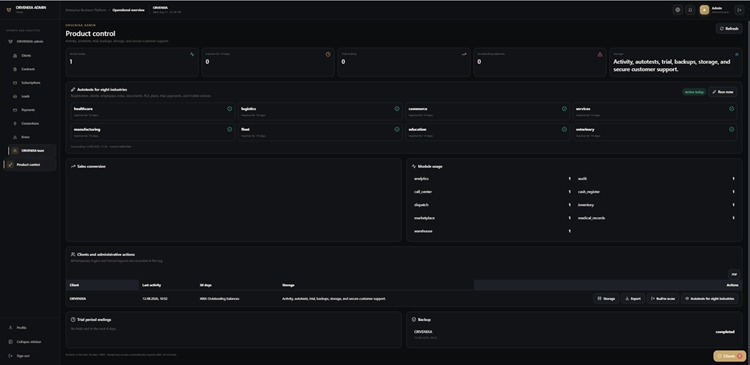The width and height of the screenshot is (750, 365).
Task: Click the marketplace row in Module usage
Action: click(x=492, y=218)
